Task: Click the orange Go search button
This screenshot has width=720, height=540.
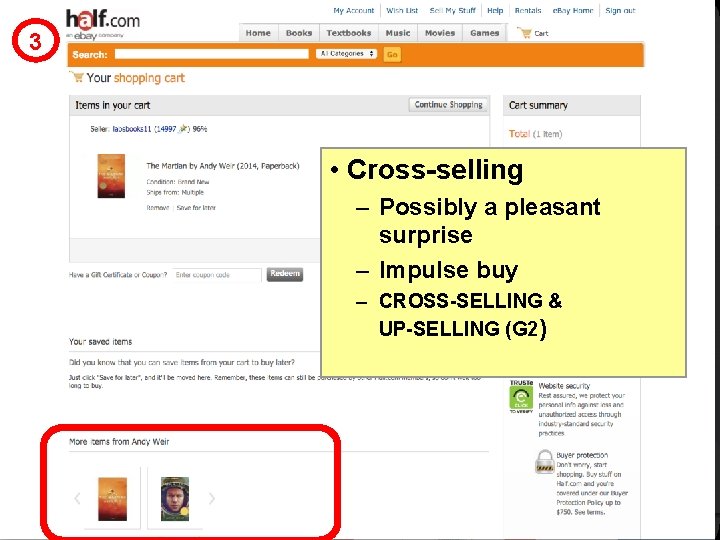Action: [x=392, y=55]
